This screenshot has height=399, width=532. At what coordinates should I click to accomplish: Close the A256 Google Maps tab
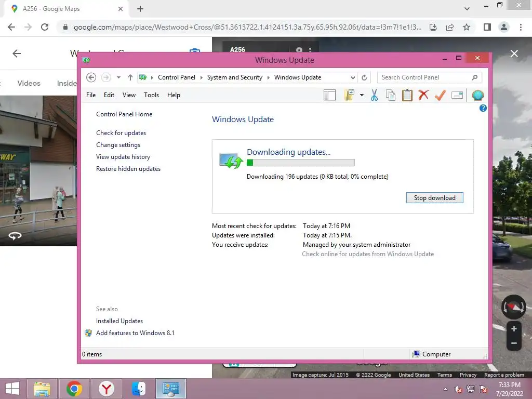[121, 9]
